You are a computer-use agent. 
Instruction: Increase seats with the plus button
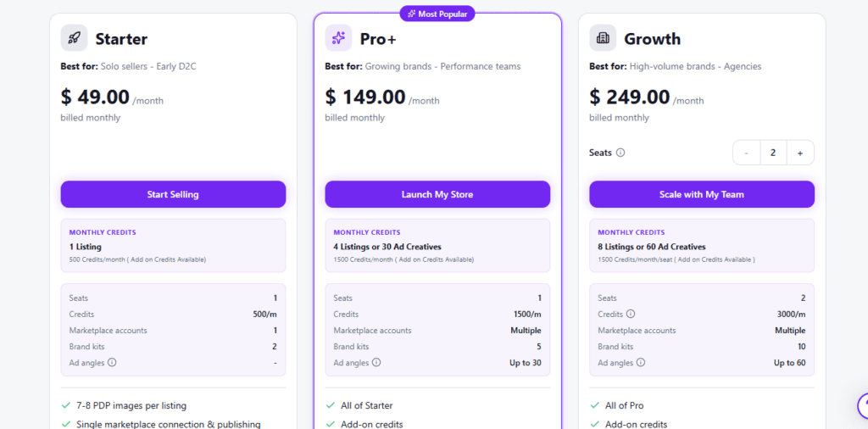(800, 153)
